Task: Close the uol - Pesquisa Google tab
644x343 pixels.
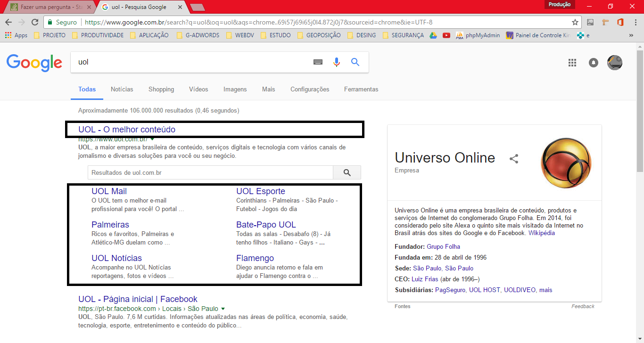Action: point(181,7)
